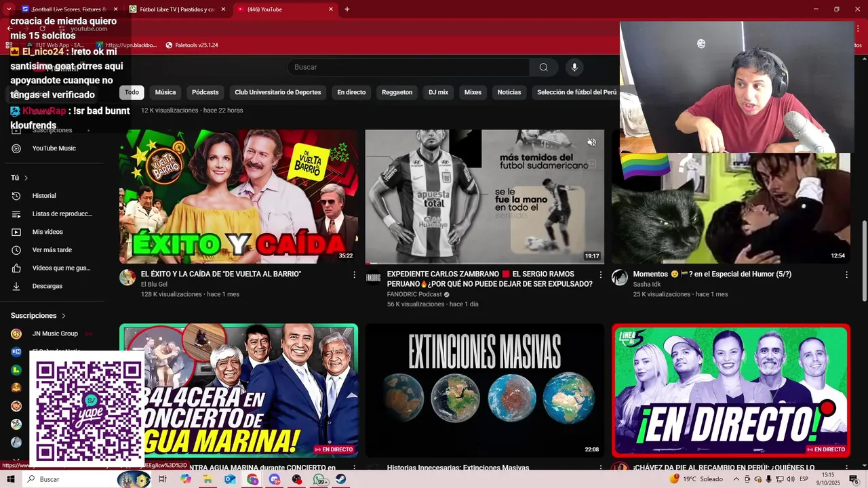Launch Steam from the taskbar
This screenshot has height=488, width=868.
pos(340,479)
